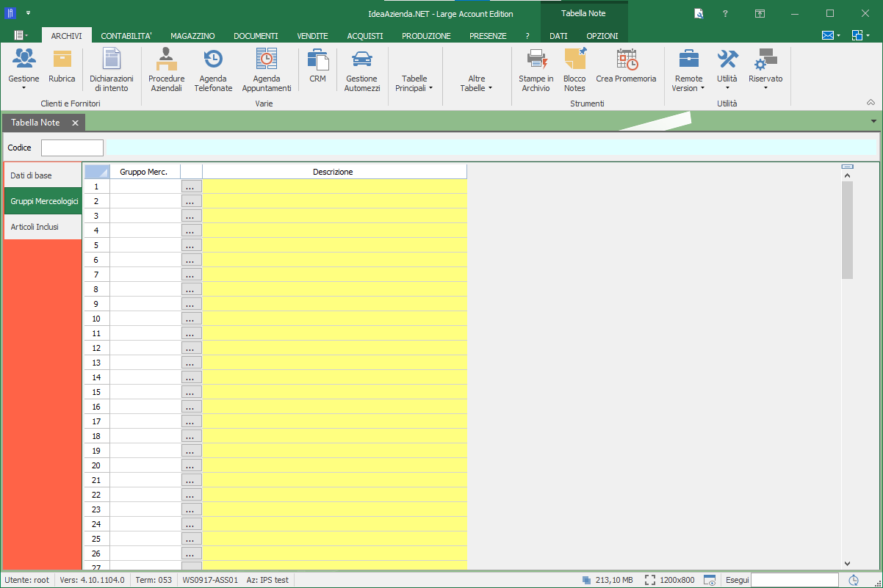Open the DOCUMENTI ribbon tab
The image size is (883, 588).
pos(256,35)
